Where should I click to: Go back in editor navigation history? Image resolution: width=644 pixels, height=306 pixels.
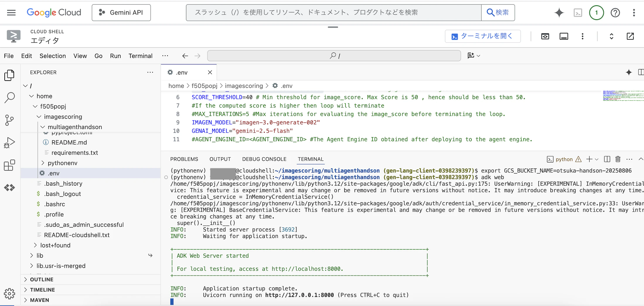pyautogui.click(x=185, y=56)
